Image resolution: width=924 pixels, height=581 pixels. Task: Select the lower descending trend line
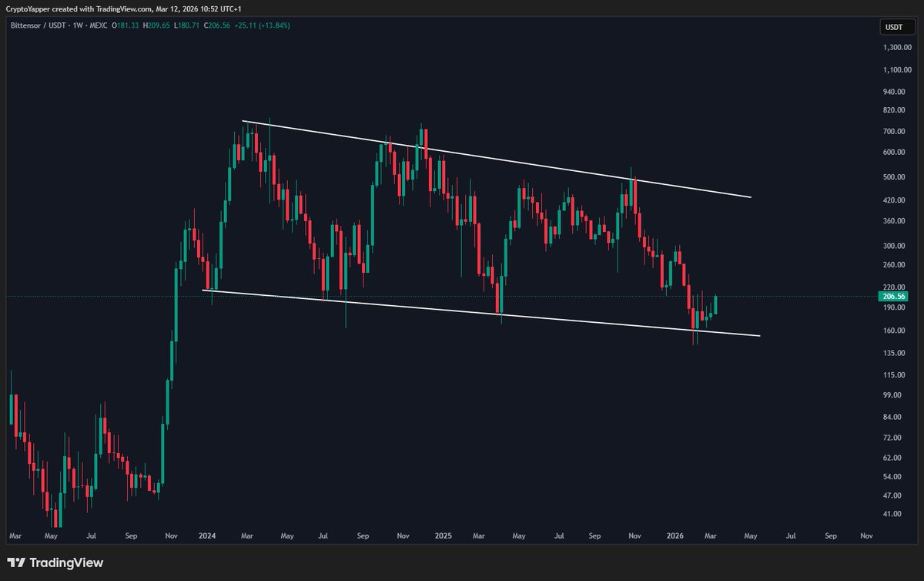pyautogui.click(x=481, y=313)
